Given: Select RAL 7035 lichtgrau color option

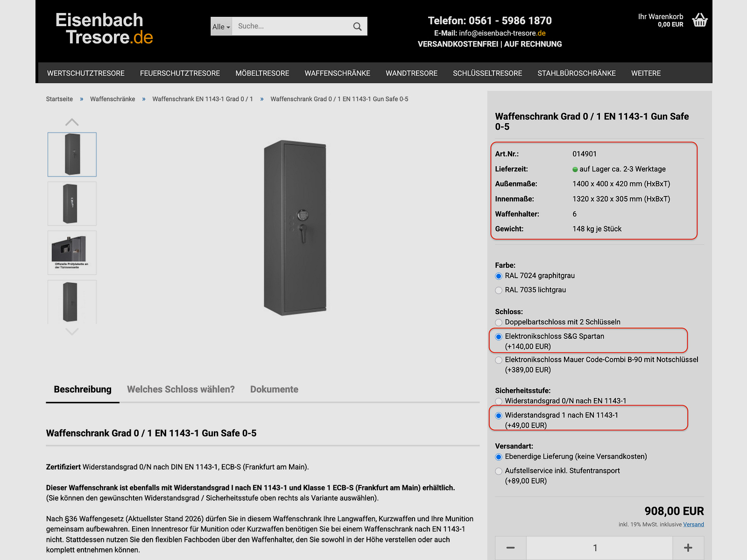Looking at the screenshot, I should pyautogui.click(x=499, y=290).
